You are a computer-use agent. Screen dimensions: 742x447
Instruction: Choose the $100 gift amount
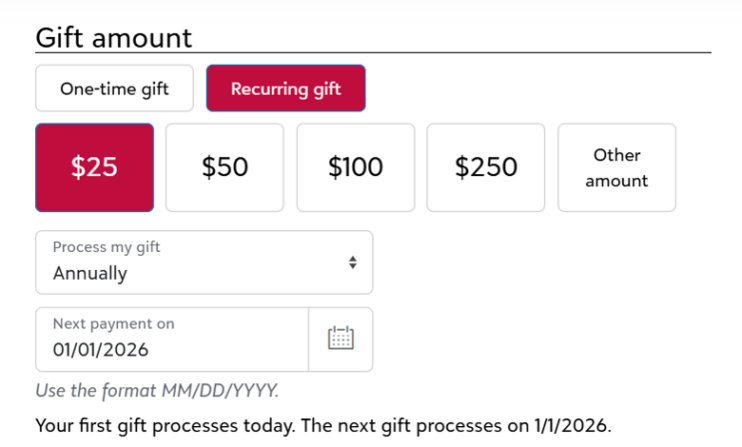356,167
